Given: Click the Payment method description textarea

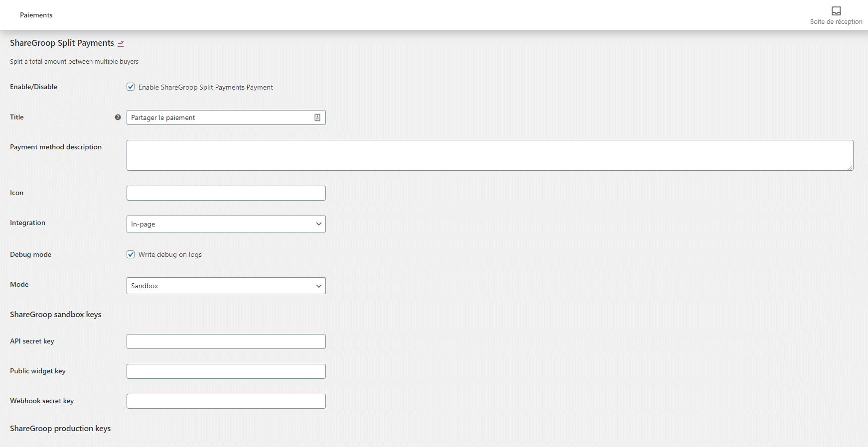Looking at the screenshot, I should point(490,155).
